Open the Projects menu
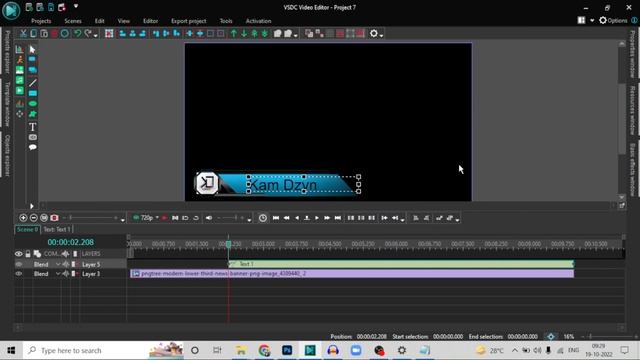 (x=41, y=21)
